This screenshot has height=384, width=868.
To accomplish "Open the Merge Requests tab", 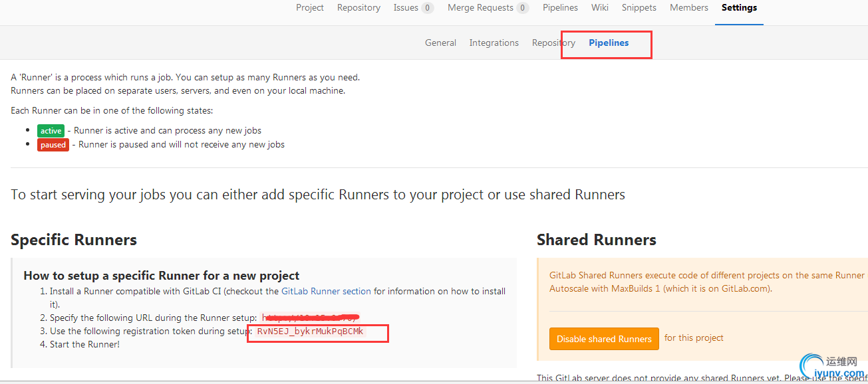I will tap(480, 8).
